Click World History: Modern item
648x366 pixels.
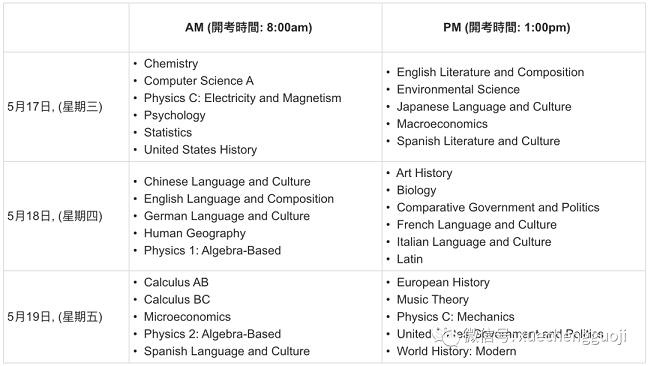pyautogui.click(x=457, y=351)
